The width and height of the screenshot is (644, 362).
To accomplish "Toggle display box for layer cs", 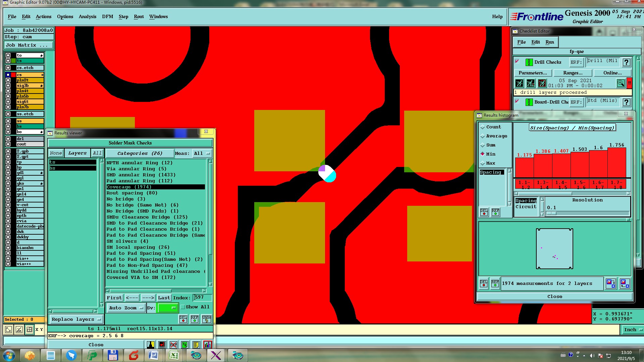I will coord(8,75).
